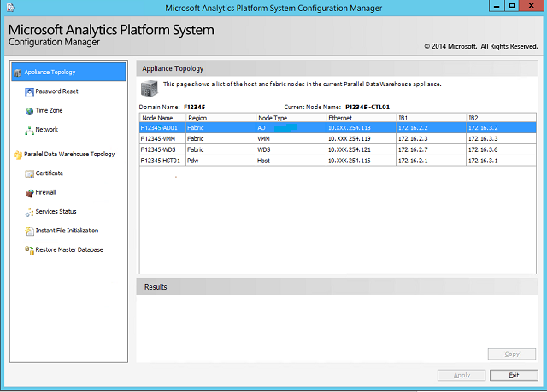Click the application icon in title bar
The width and height of the screenshot is (547, 392).
(10, 7)
